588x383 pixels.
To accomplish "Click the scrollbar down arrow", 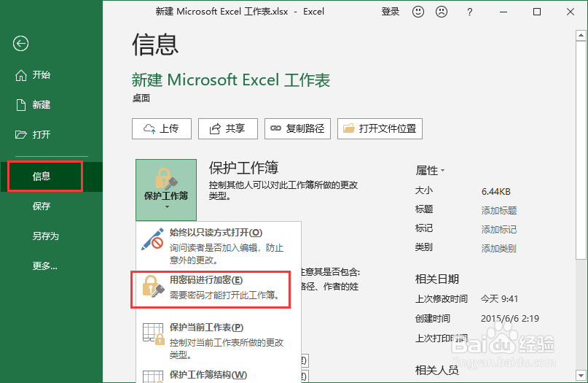I will (581, 375).
